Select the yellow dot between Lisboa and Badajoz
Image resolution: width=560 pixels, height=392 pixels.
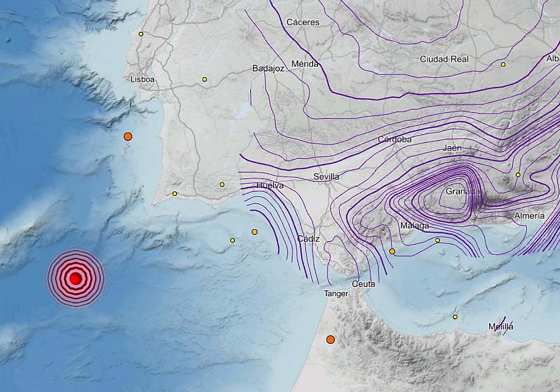point(204,79)
